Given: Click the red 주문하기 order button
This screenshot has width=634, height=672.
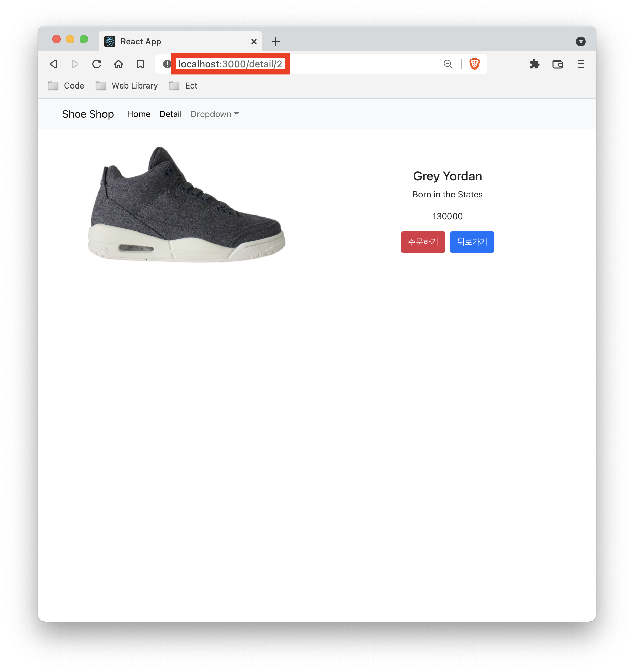Looking at the screenshot, I should pyautogui.click(x=423, y=242).
